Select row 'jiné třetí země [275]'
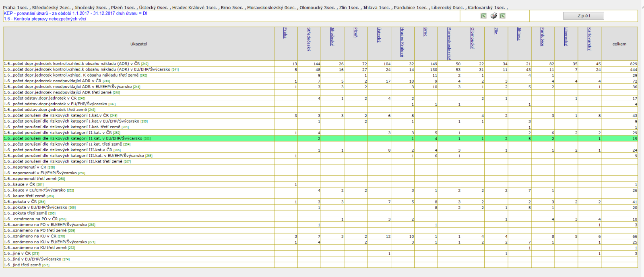Screen dimensions: 644x277 tap(320, 265)
